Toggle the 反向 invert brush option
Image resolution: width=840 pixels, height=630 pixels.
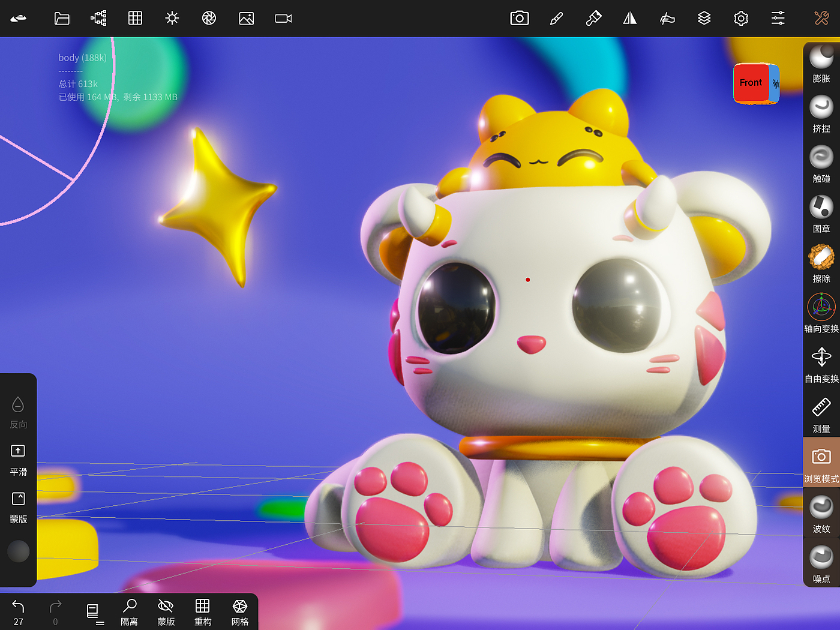(18, 412)
